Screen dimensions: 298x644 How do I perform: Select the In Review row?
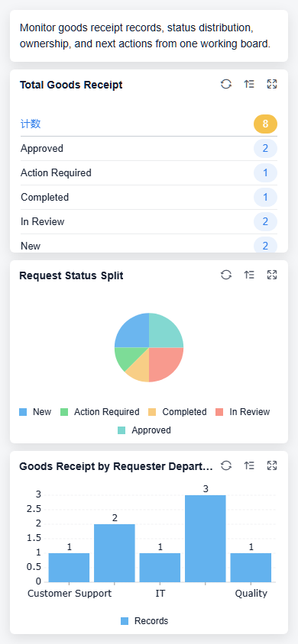[149, 222]
